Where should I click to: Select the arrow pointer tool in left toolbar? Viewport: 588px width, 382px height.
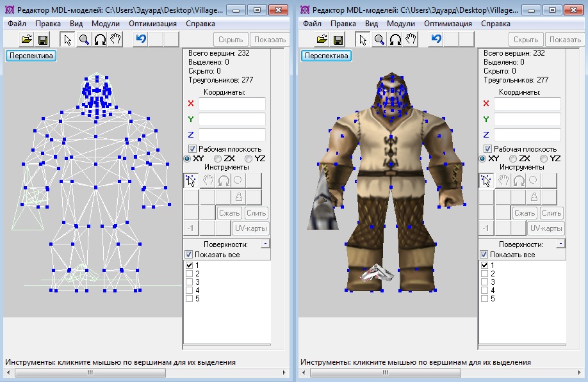tap(68, 40)
